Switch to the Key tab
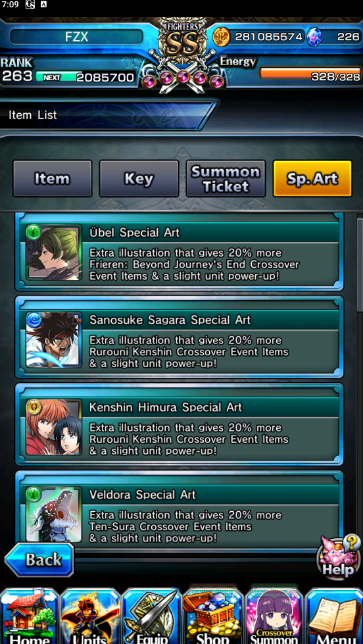Image resolution: width=363 pixels, height=644 pixels. [x=139, y=179]
